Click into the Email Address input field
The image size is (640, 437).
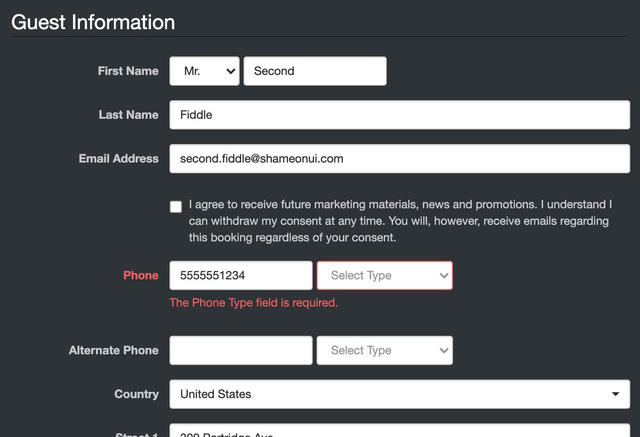point(399,159)
